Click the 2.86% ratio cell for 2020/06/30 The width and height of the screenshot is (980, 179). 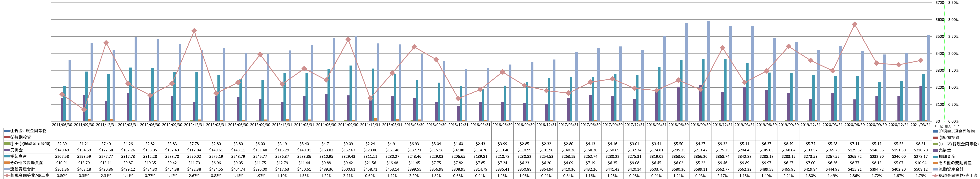(854, 175)
